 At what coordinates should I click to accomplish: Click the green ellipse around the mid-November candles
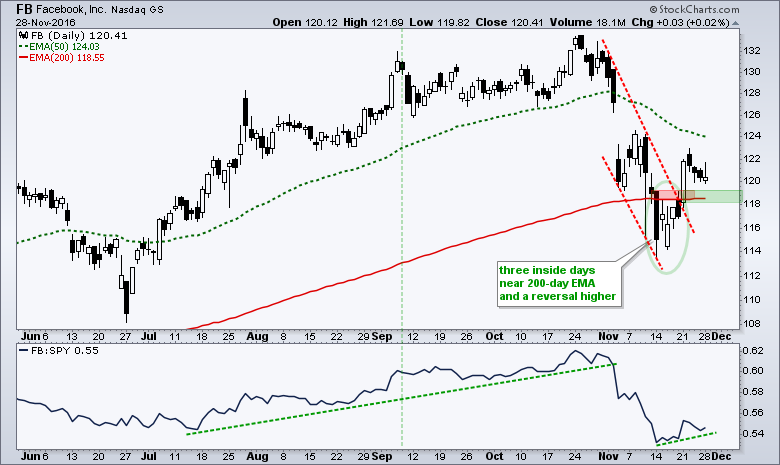point(668,227)
